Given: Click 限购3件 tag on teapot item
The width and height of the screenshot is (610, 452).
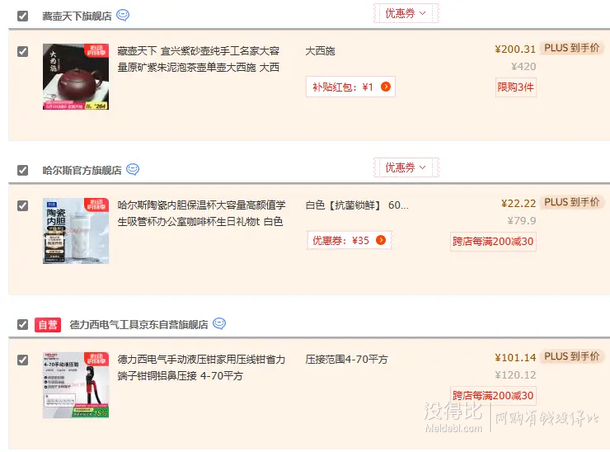Looking at the screenshot, I should click(x=515, y=87).
